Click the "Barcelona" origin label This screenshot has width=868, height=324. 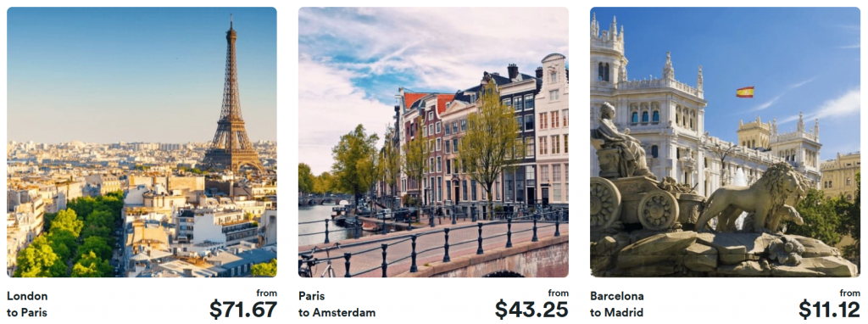coord(617,296)
